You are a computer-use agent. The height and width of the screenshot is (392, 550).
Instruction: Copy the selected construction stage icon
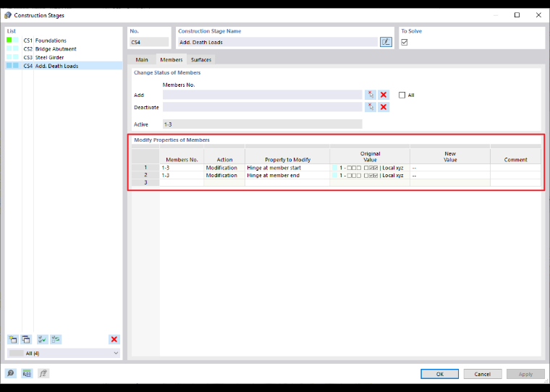point(26,339)
